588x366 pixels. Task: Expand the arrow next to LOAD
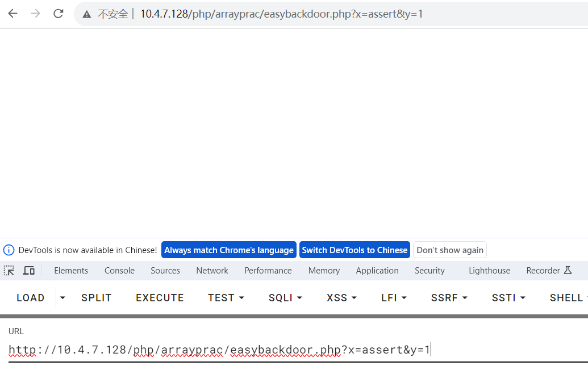pyautogui.click(x=62, y=298)
